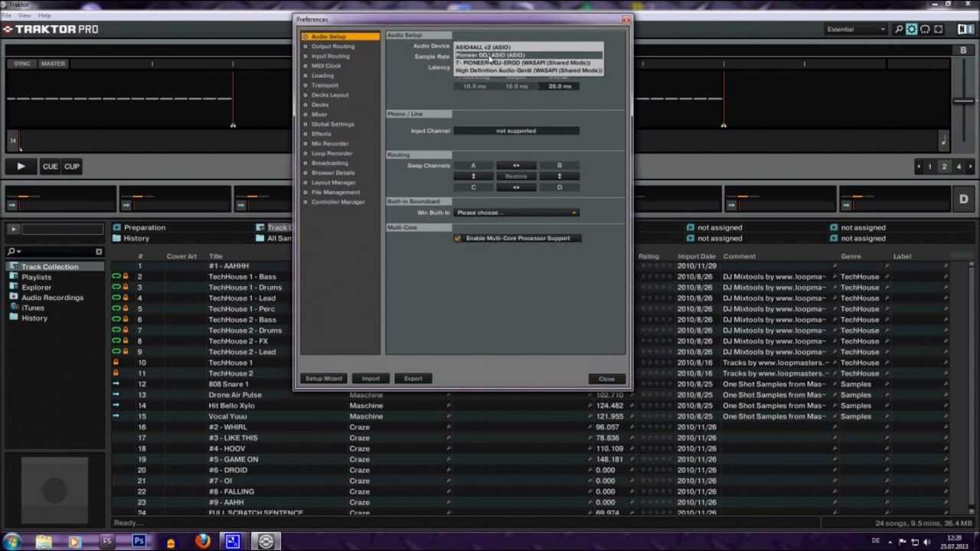Click the CUP button on Deck A

pyautogui.click(x=71, y=166)
